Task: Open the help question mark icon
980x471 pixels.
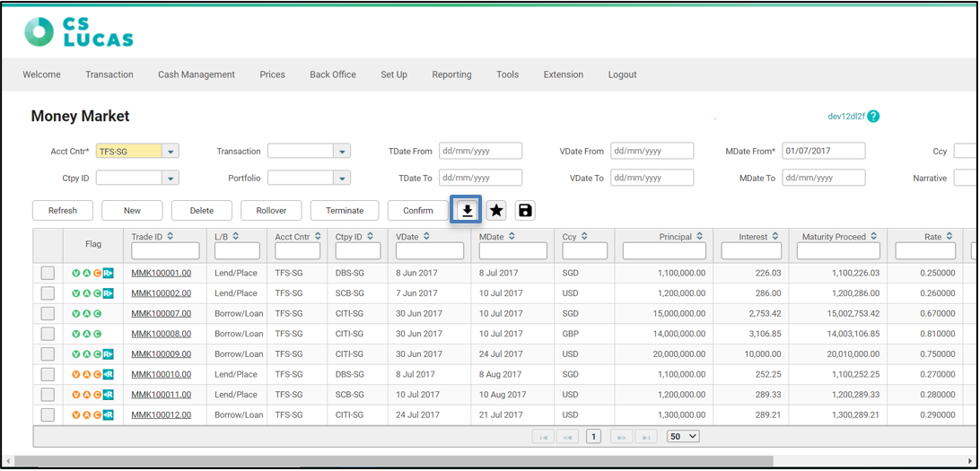Action: [x=873, y=117]
